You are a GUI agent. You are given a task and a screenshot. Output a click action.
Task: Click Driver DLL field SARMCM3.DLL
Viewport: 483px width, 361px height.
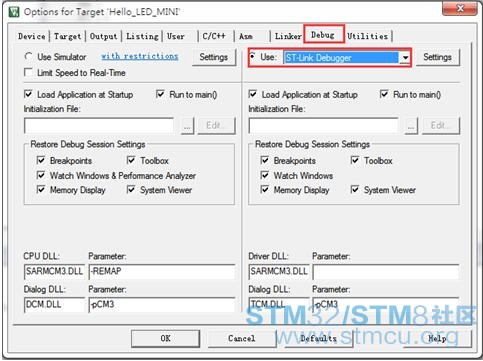coord(279,272)
